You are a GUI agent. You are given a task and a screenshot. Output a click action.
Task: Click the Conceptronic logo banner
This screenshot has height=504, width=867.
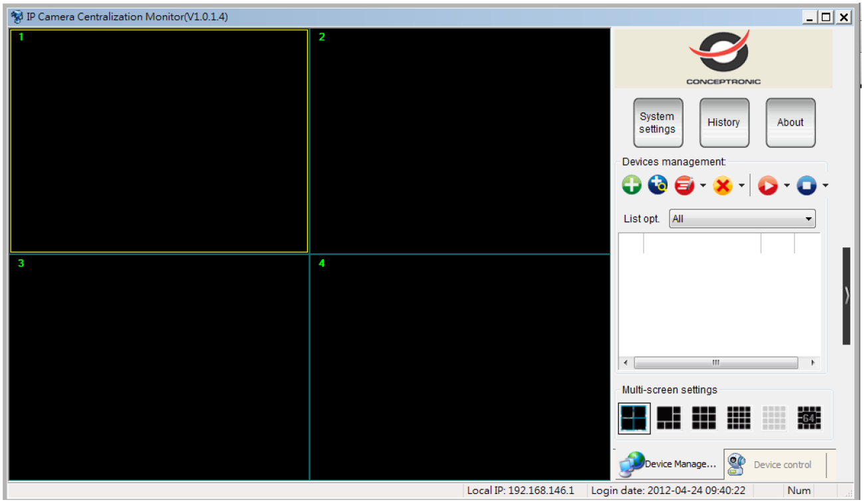click(x=723, y=59)
